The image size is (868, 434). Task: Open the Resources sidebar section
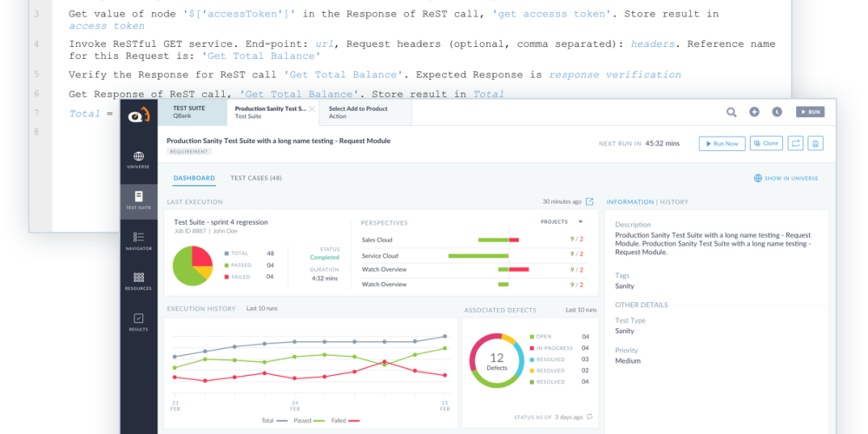(x=138, y=281)
